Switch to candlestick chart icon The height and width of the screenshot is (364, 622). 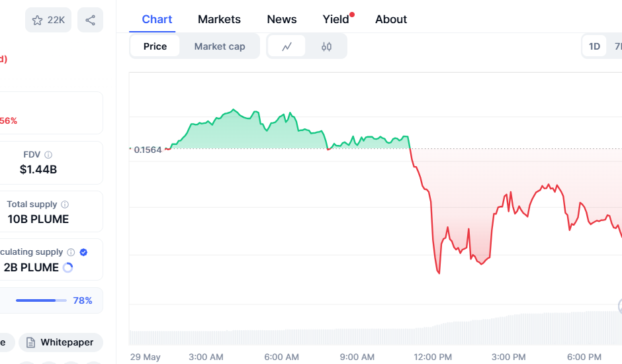326,46
